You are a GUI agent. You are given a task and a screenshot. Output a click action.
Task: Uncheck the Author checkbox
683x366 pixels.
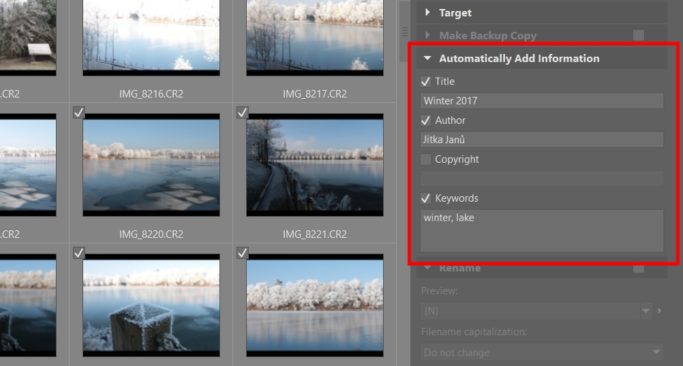click(426, 121)
